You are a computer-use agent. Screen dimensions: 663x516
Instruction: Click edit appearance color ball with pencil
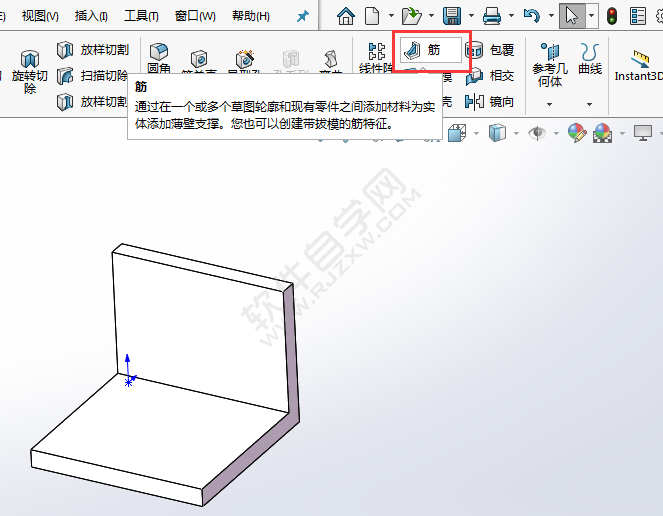pyautogui.click(x=577, y=133)
